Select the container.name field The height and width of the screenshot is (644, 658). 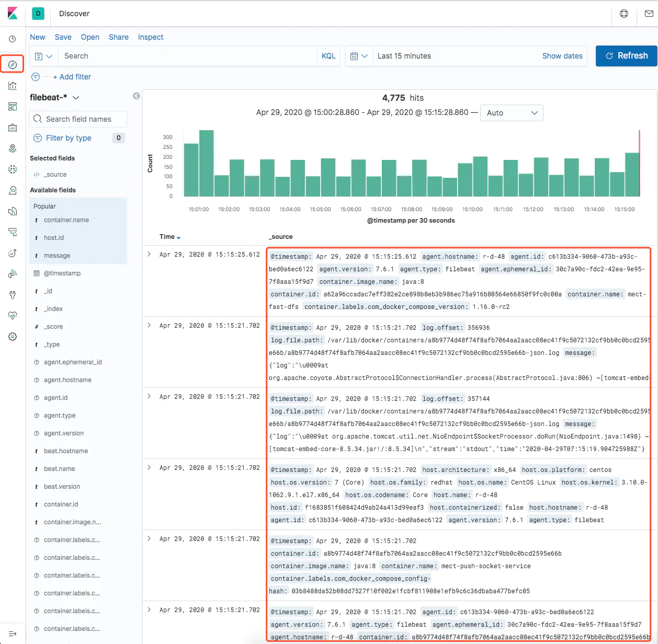pos(66,220)
